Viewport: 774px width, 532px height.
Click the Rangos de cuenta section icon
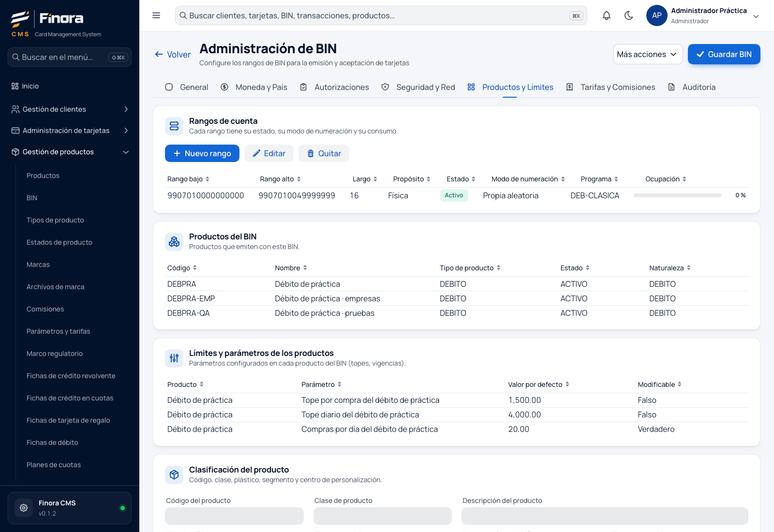(174, 126)
